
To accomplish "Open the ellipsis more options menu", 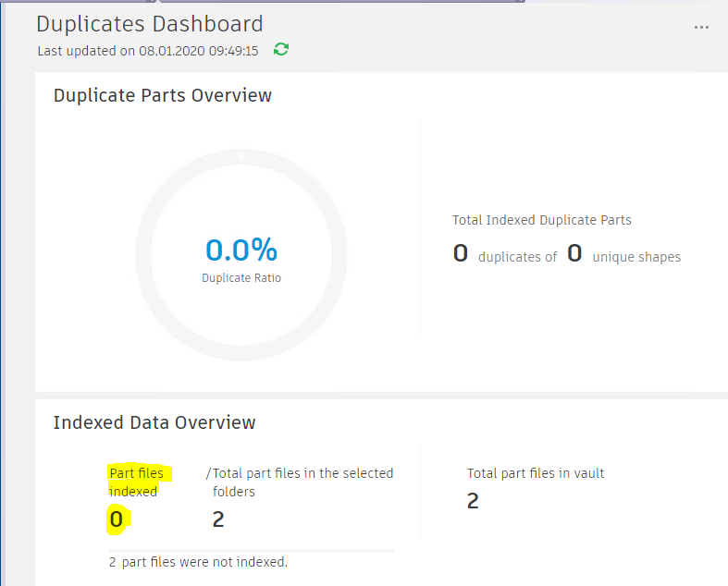I will (x=701, y=28).
